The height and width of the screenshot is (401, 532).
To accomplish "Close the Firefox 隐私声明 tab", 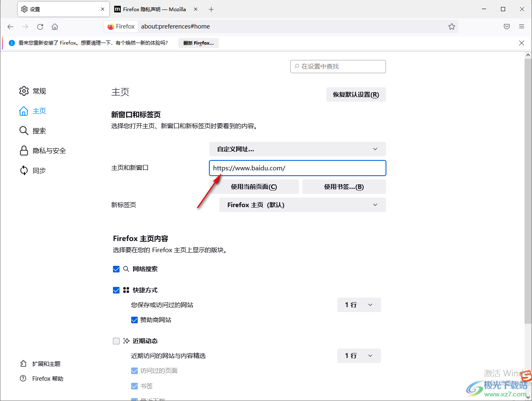I will 196,9.
